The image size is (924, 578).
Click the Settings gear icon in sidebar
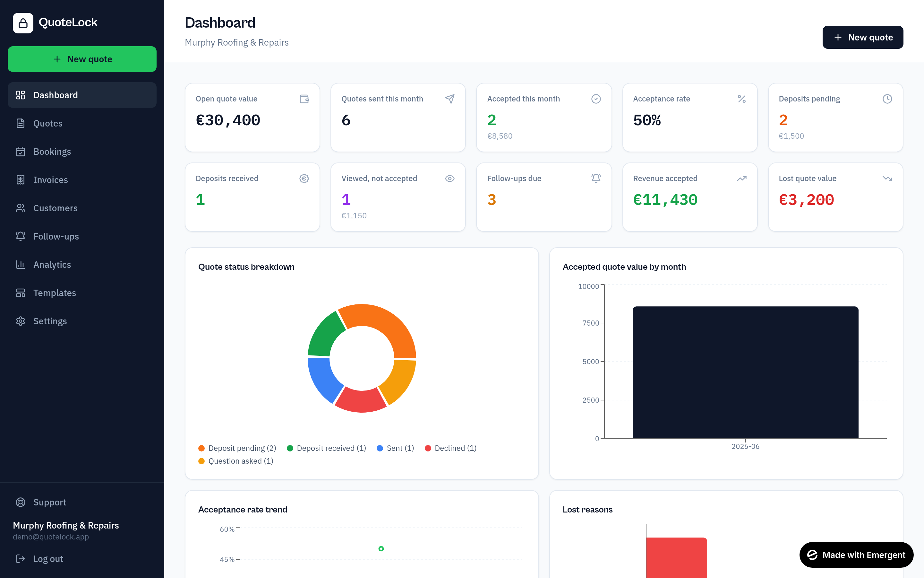point(21,321)
